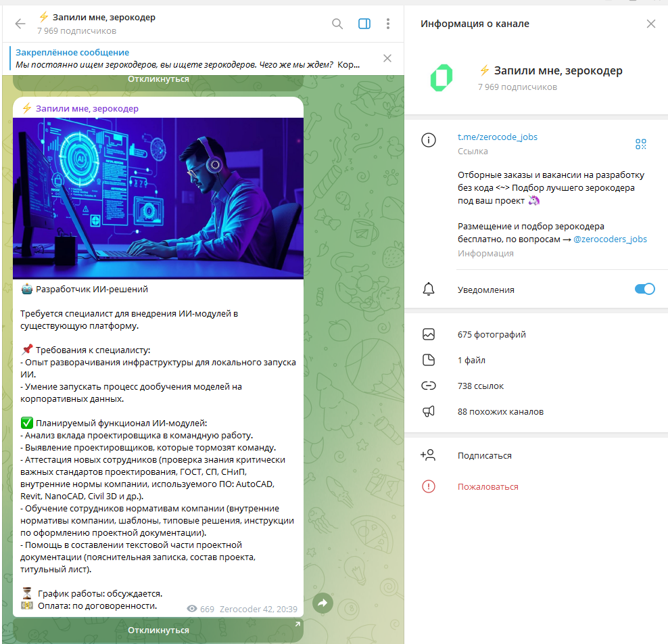Show the QR code for the channel link
Screen dimensions: 668x644
[640, 143]
